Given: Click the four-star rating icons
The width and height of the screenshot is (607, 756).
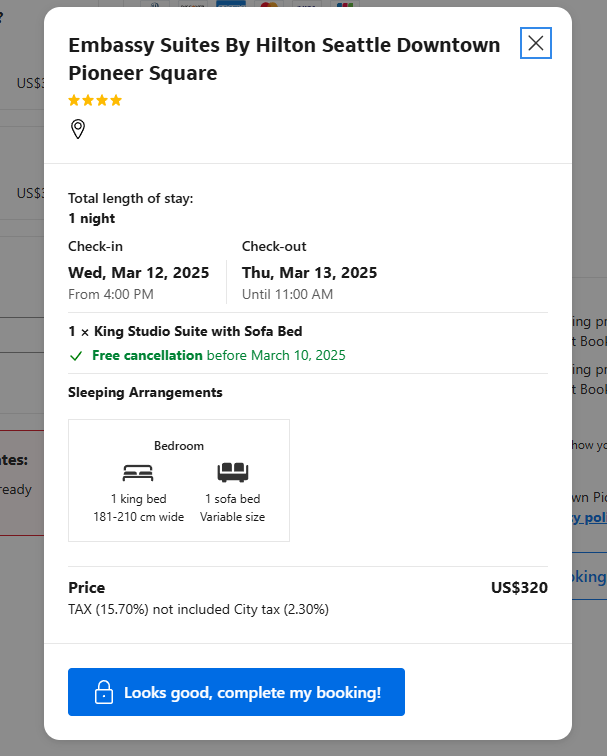Looking at the screenshot, I should click(x=95, y=100).
